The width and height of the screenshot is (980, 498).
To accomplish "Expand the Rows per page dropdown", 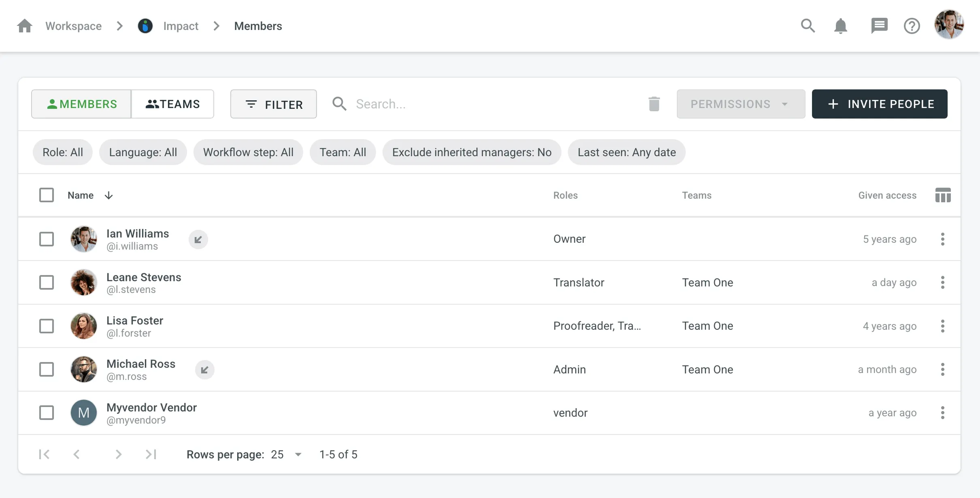I will click(x=286, y=455).
